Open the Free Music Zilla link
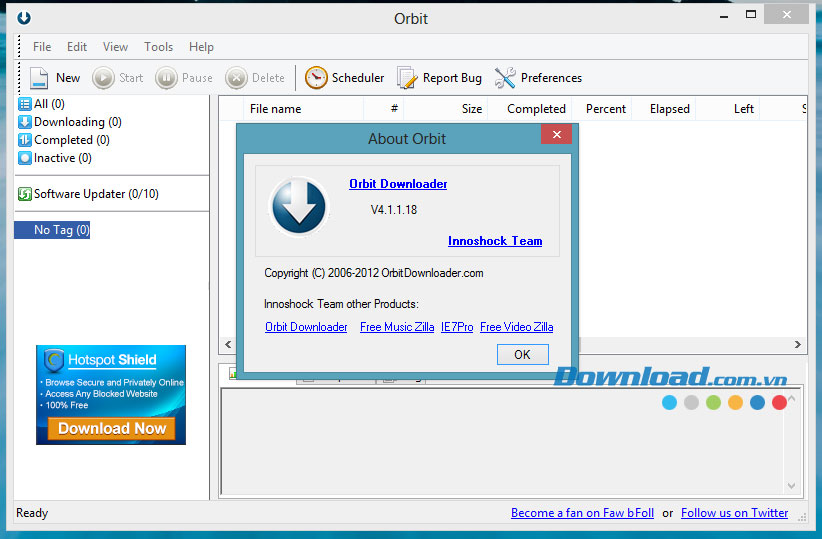Image resolution: width=822 pixels, height=539 pixels. click(x=397, y=327)
